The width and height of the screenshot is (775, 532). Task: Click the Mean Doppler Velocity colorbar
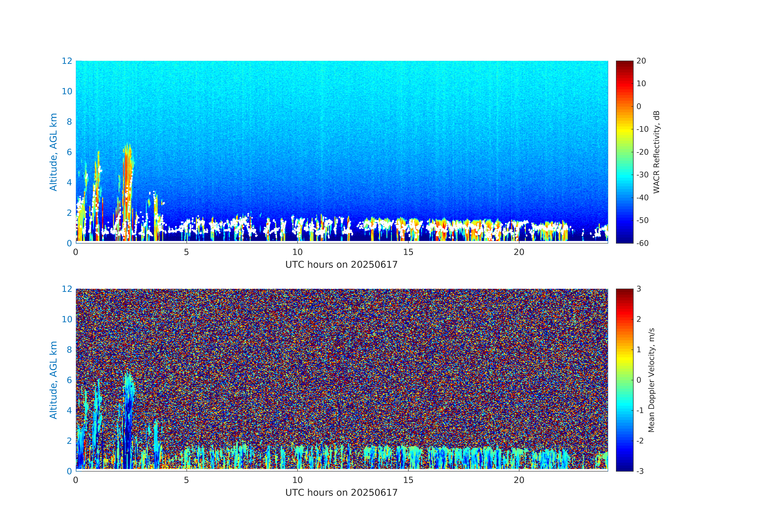[x=624, y=380]
